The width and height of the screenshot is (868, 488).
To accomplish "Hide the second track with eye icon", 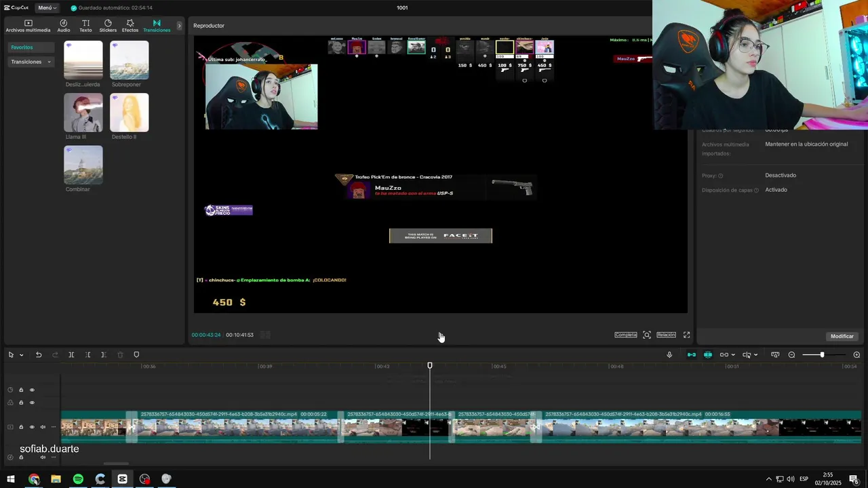I will [x=32, y=403].
